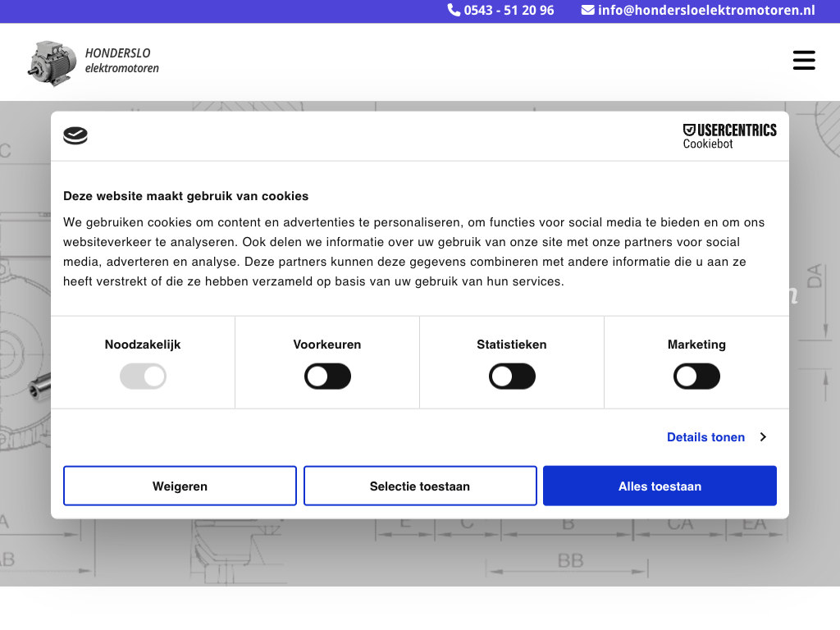Click the HONDERSLO elektromotoren logo text
This screenshot has width=840, height=630.
click(x=122, y=61)
